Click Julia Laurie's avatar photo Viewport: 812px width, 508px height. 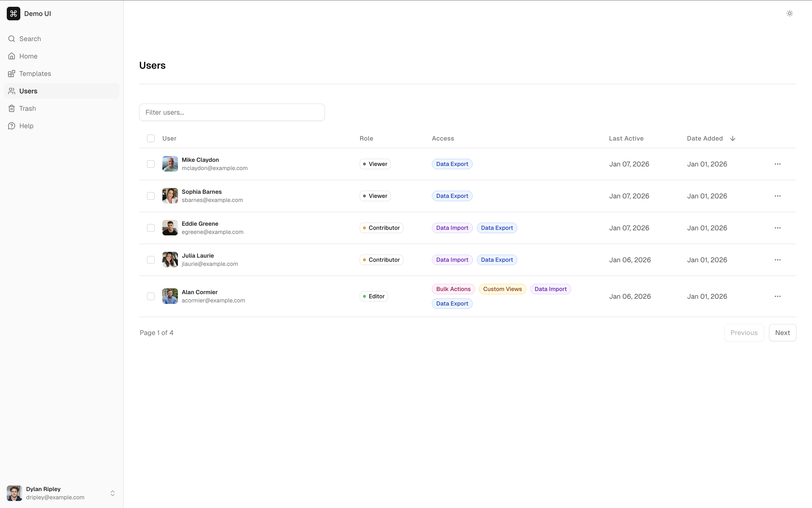[x=170, y=260]
